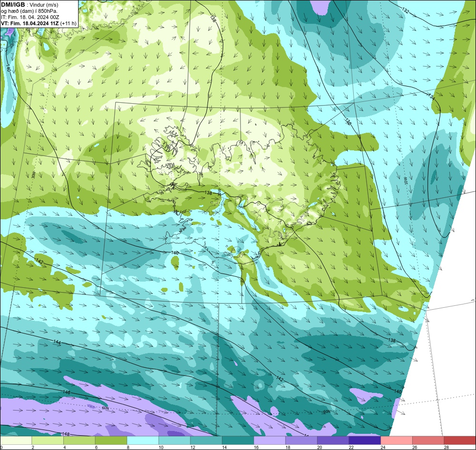Click the legend value "12"

pyautogui.click(x=193, y=447)
